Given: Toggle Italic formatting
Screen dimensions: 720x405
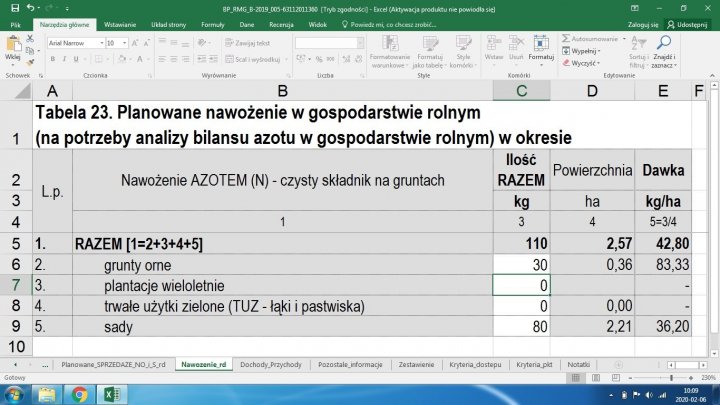Looking at the screenshot, I should (x=64, y=59).
